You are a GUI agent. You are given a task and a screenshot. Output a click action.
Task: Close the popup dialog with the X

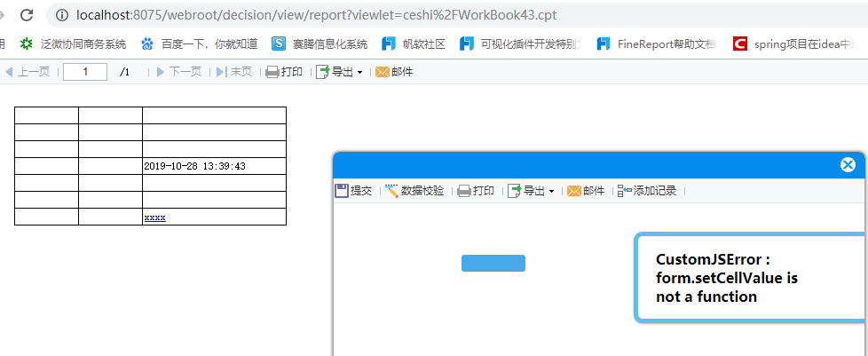[848, 164]
